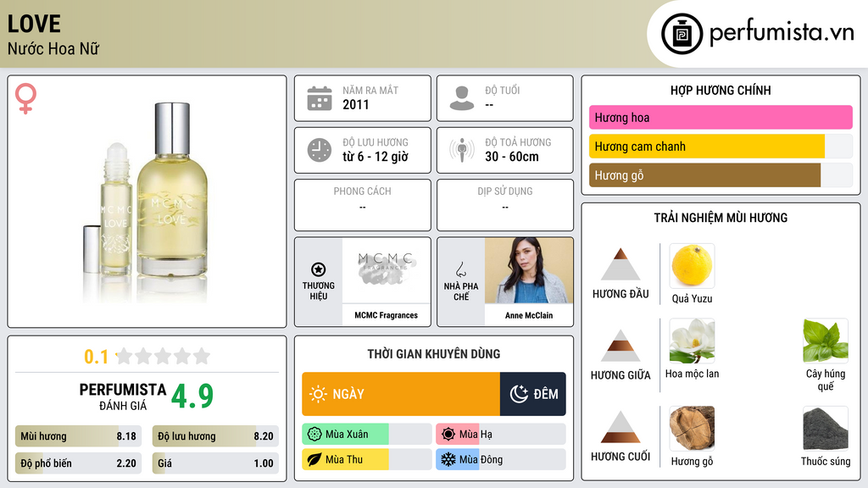Click the sun icon for Mùa Hạ

(448, 435)
